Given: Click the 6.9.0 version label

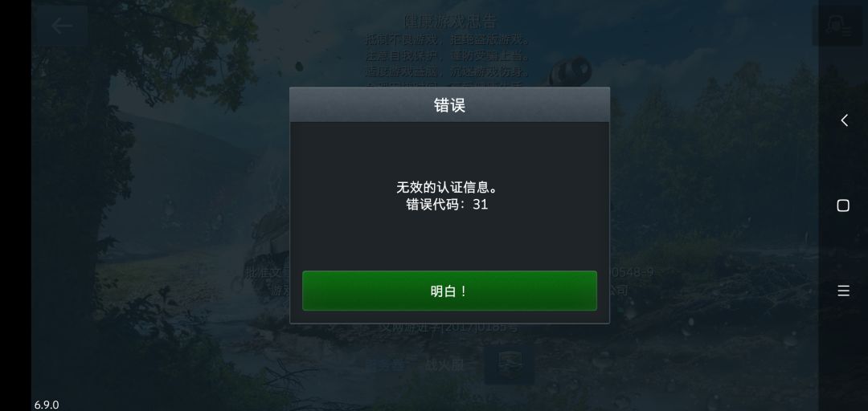Looking at the screenshot, I should [47, 405].
